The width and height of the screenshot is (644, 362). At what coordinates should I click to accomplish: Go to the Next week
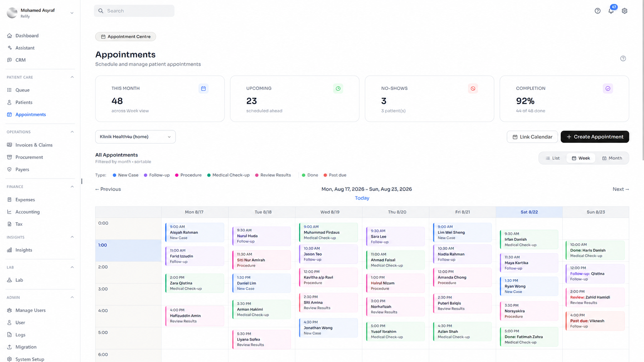(621, 189)
